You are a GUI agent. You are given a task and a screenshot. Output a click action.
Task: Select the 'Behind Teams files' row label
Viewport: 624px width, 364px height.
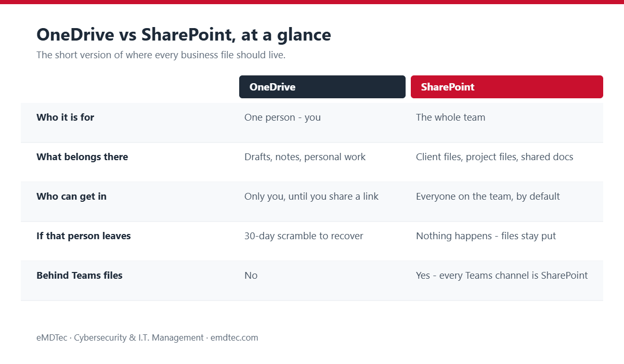coord(80,276)
